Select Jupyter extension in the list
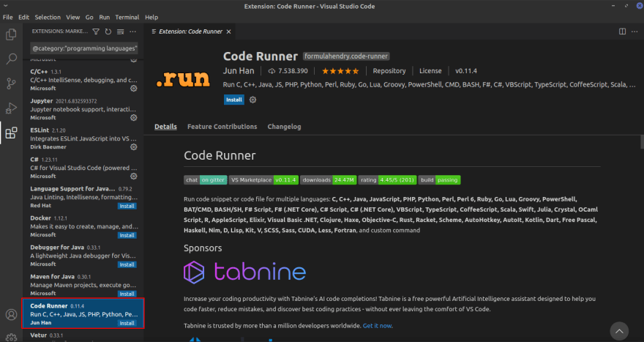Viewport: 644px width, 342px height. pos(83,109)
